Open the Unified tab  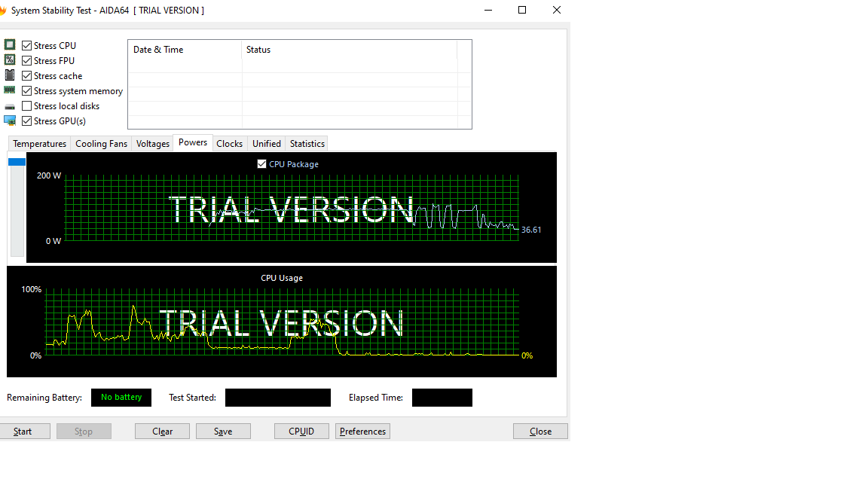(x=267, y=144)
